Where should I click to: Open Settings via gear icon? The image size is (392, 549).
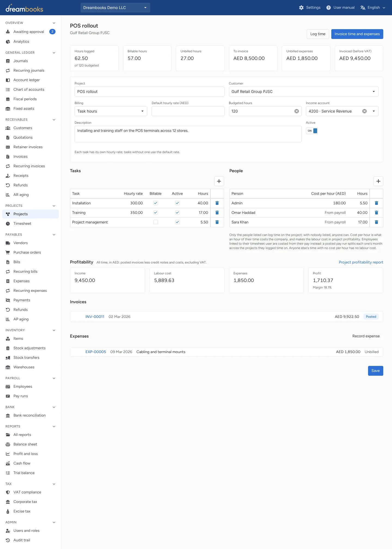point(301,8)
